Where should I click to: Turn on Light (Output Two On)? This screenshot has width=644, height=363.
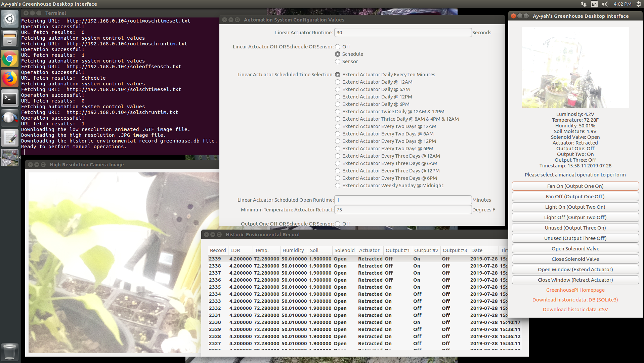click(x=575, y=207)
